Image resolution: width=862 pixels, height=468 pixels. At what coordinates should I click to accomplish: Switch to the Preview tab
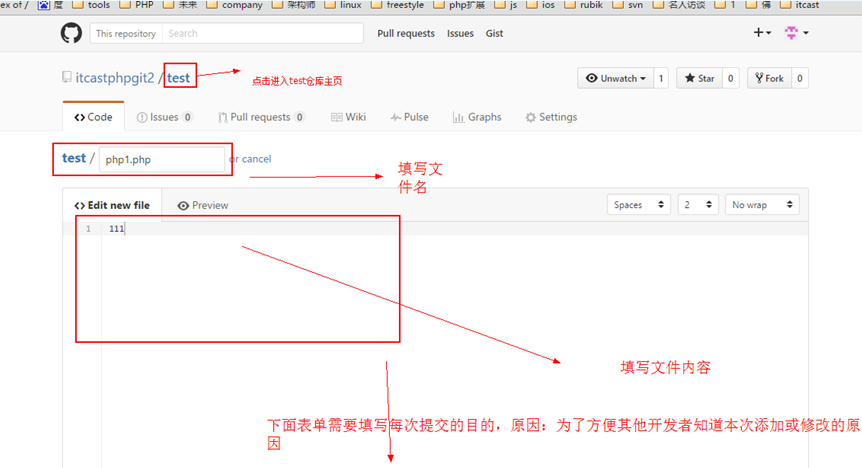(203, 205)
